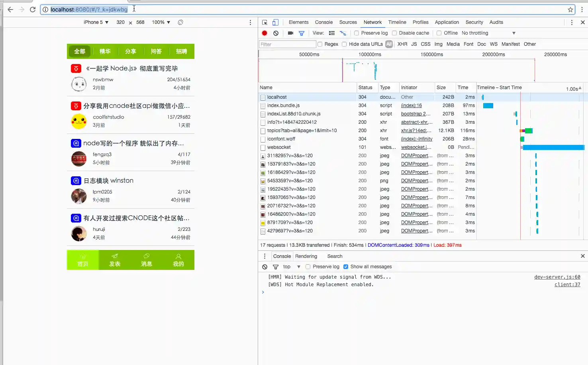Enable the Disable cache checkbox
588x365 pixels.
tap(394, 33)
